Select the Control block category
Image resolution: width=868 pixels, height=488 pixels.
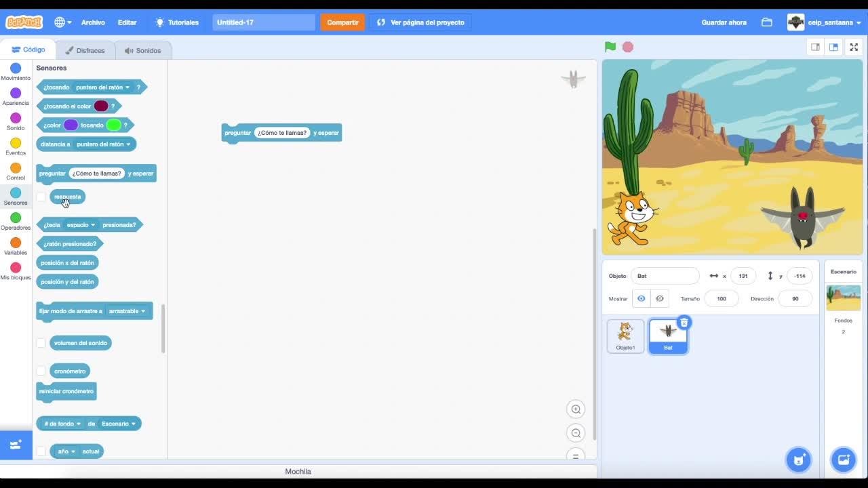pyautogui.click(x=16, y=172)
